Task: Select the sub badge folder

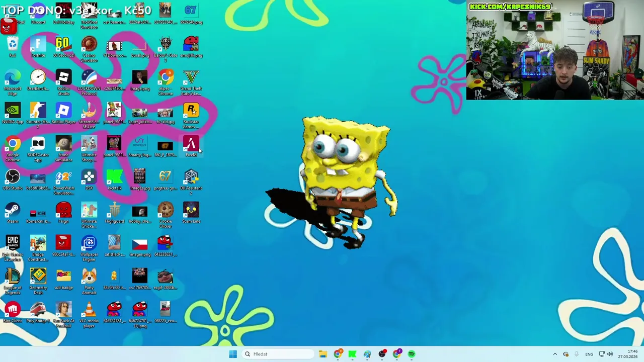Action: [x=63, y=279]
